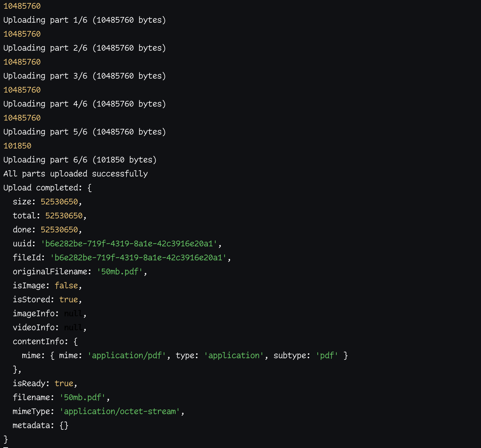Click the size value 52530650

pos(59,202)
